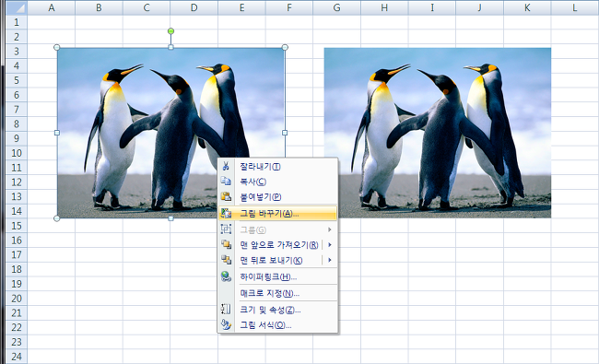This screenshot has width=599, height=364.
Task: Click the scissors icon beside 잘라내기
Action: (x=226, y=166)
